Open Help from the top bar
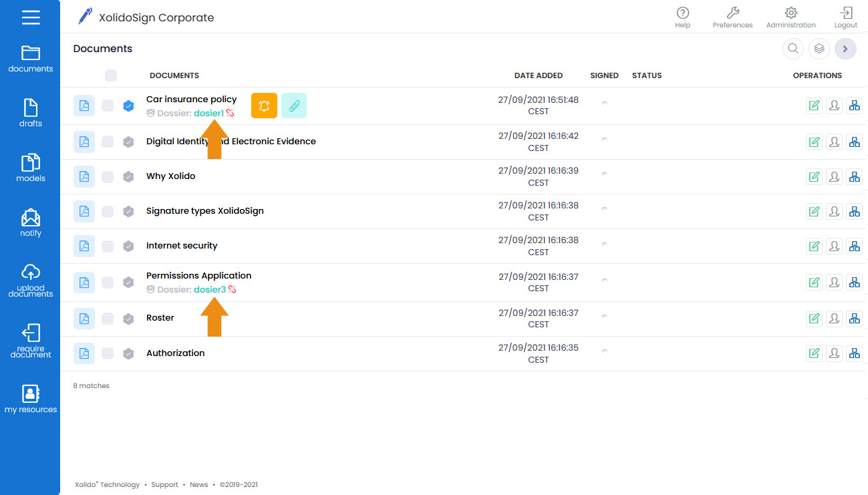 682,17
